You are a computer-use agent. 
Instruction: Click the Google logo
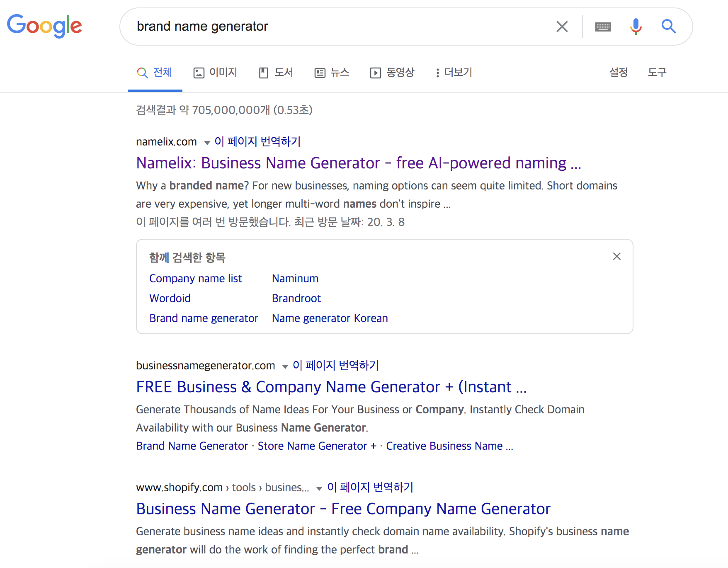point(44,26)
